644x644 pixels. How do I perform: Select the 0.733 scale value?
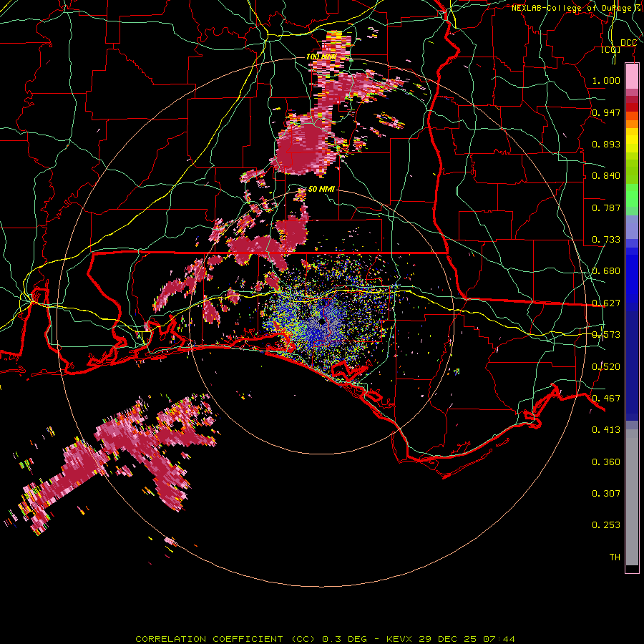point(606,240)
